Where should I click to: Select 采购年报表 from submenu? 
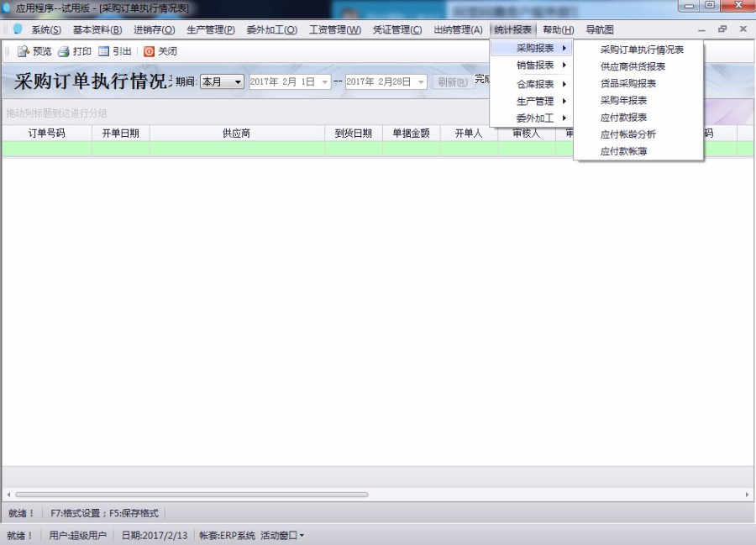coord(638,100)
